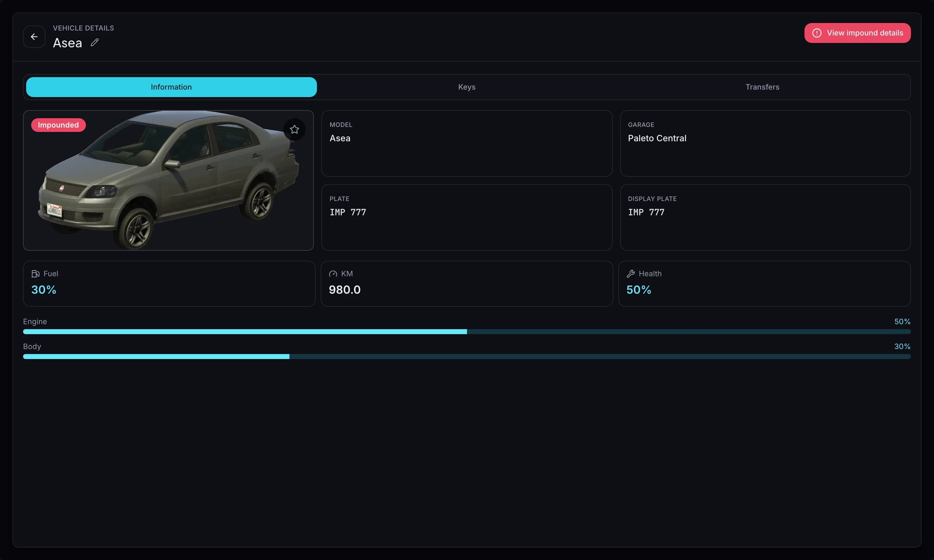This screenshot has width=934, height=560.
Task: Click the KM value 980.0
Action: (x=344, y=290)
